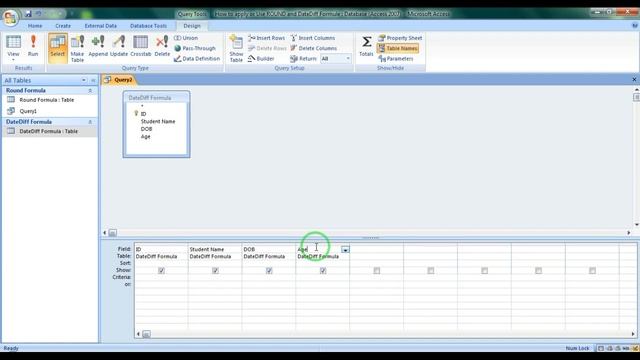Uncheck Show box for Student Name column

(215, 271)
